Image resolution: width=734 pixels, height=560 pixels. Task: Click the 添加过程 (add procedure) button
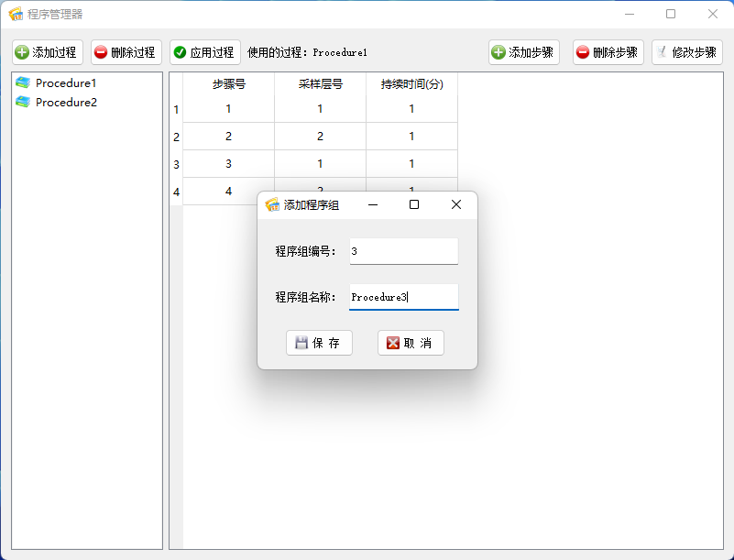point(48,52)
